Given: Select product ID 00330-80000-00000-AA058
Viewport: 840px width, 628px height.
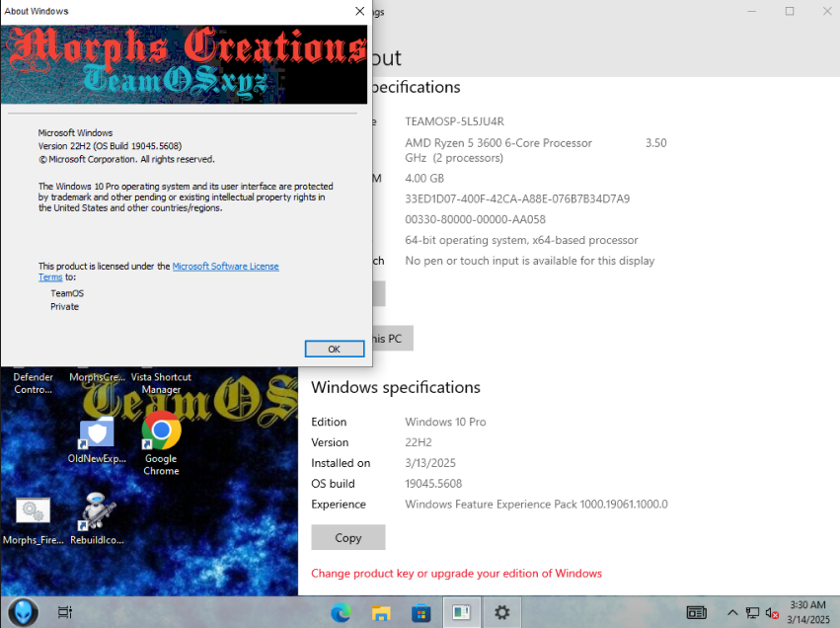Looking at the screenshot, I should click(475, 219).
